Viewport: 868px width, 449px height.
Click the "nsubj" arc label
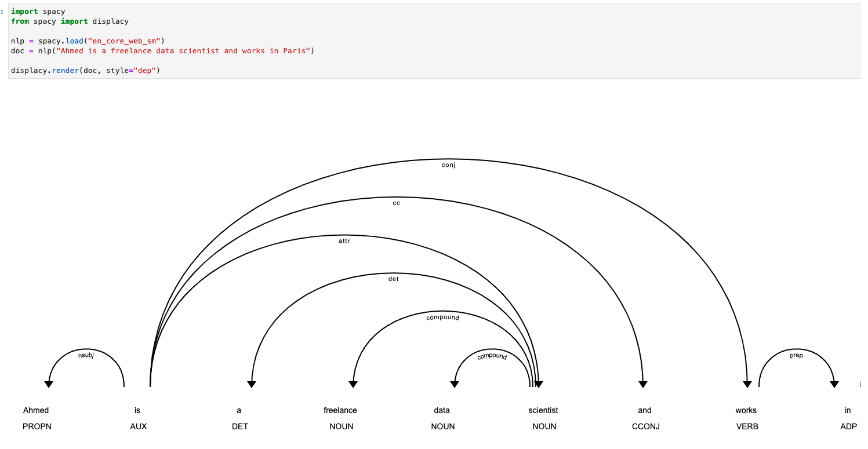(86, 355)
